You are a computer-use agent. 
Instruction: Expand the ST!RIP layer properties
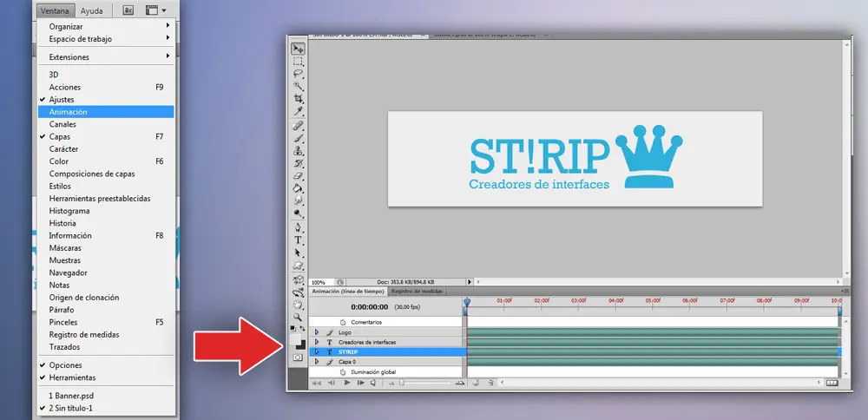pos(317,351)
